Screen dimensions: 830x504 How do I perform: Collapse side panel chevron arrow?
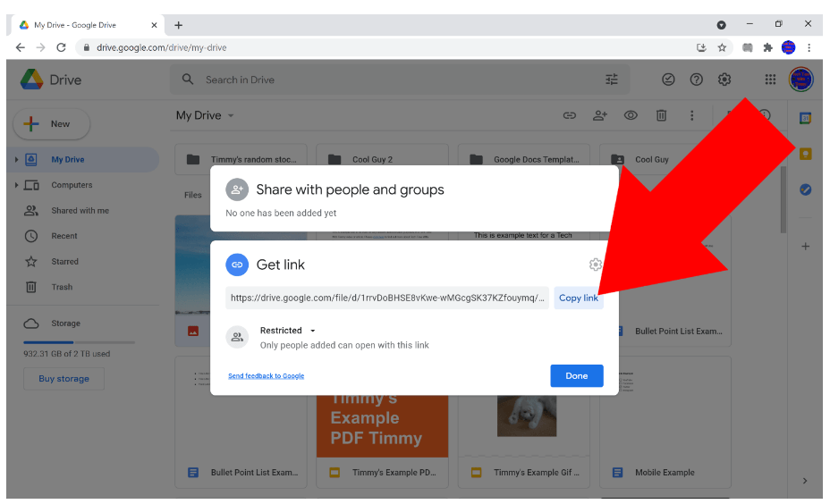point(805,481)
